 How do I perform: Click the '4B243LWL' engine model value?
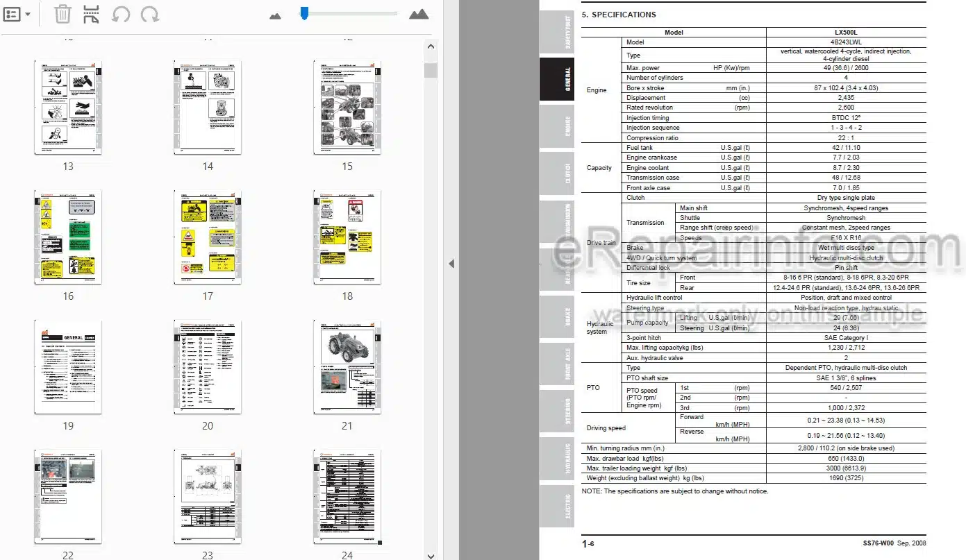[x=846, y=42]
